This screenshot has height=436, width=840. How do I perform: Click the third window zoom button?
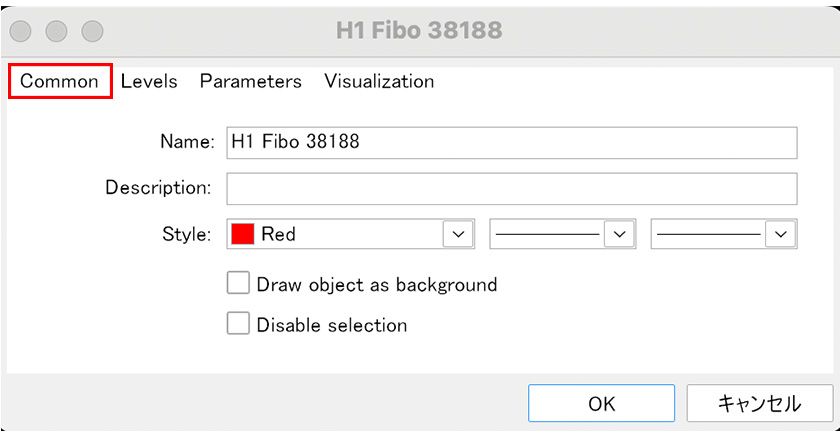coord(92,30)
